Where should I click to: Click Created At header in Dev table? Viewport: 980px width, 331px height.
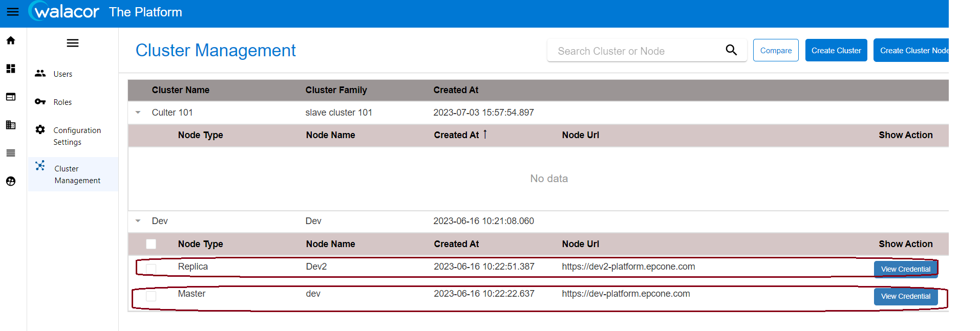(457, 244)
